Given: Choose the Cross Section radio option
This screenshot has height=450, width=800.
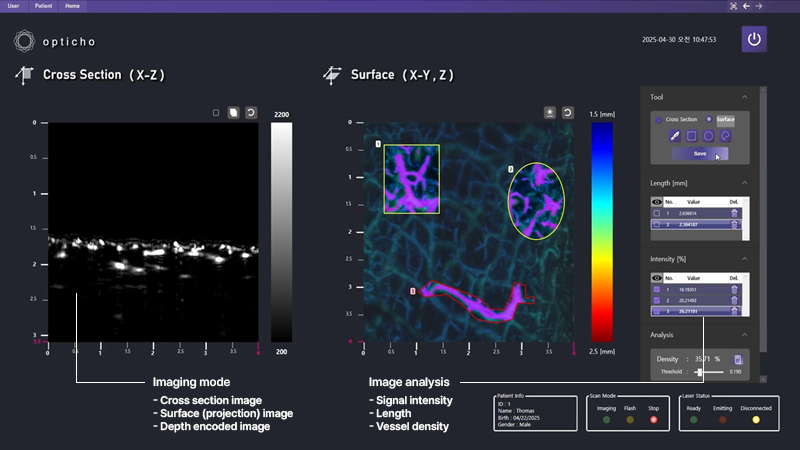Looking at the screenshot, I should [658, 119].
